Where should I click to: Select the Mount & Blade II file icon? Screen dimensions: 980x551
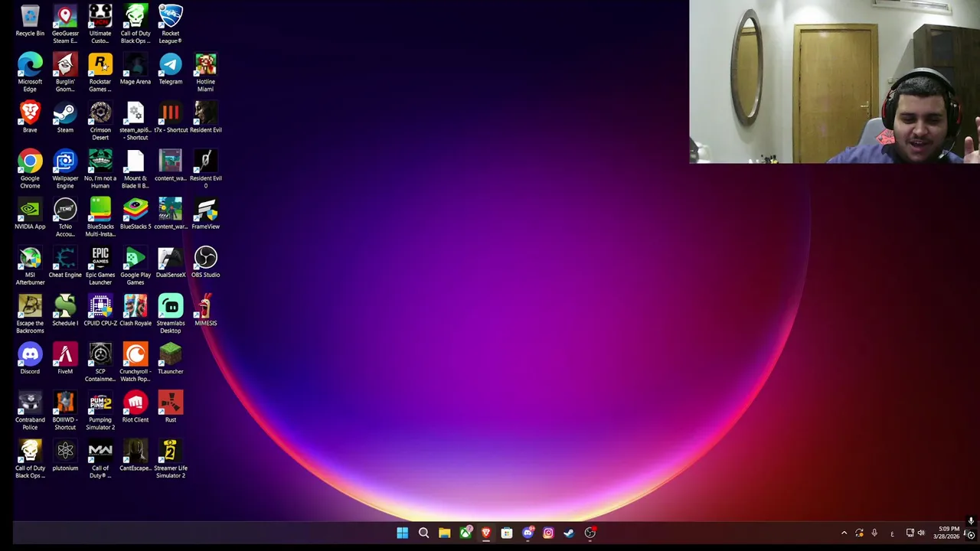(x=136, y=168)
